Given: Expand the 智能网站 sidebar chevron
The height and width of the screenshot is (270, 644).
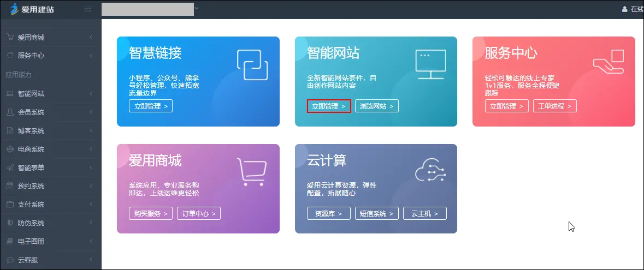Looking at the screenshot, I should coord(91,94).
